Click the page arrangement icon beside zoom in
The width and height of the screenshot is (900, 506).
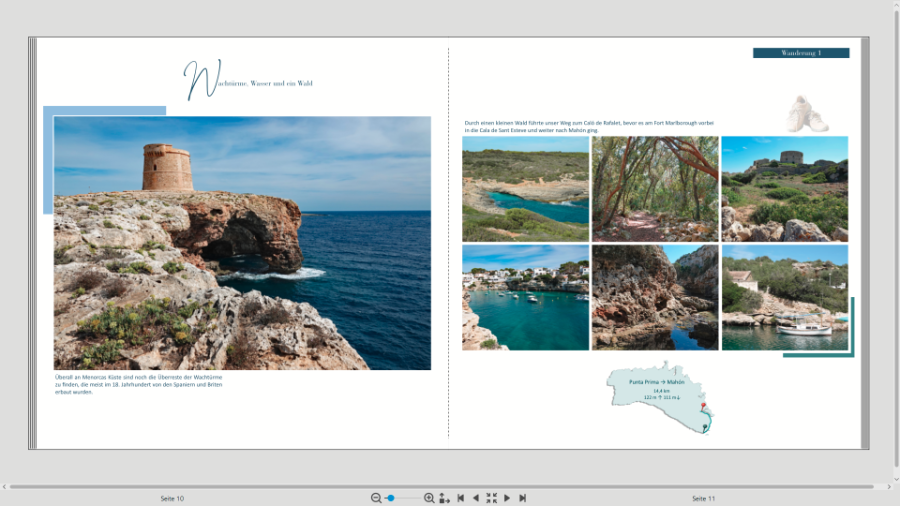444,498
